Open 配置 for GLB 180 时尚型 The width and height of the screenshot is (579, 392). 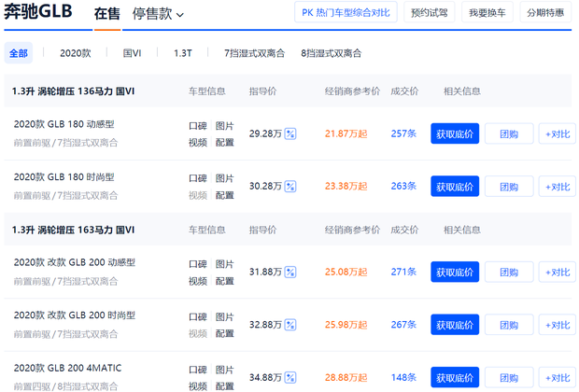(x=224, y=195)
